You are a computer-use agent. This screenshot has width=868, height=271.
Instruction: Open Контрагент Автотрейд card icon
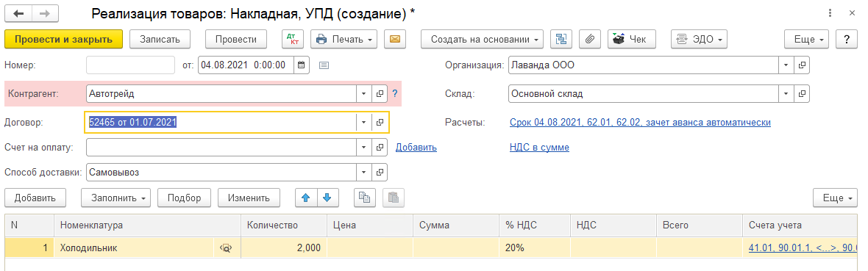tap(380, 94)
